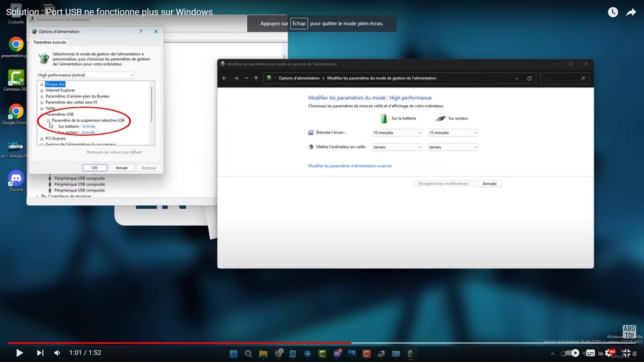
Task: Play the YouTube video
Action: click(19, 353)
